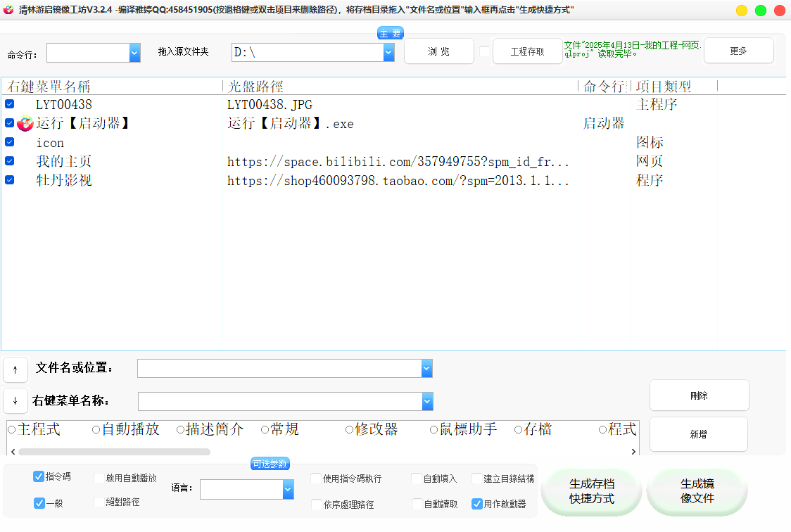Sort by 項目類型 column header
Image resolution: width=791 pixels, height=532 pixels.
point(674,87)
